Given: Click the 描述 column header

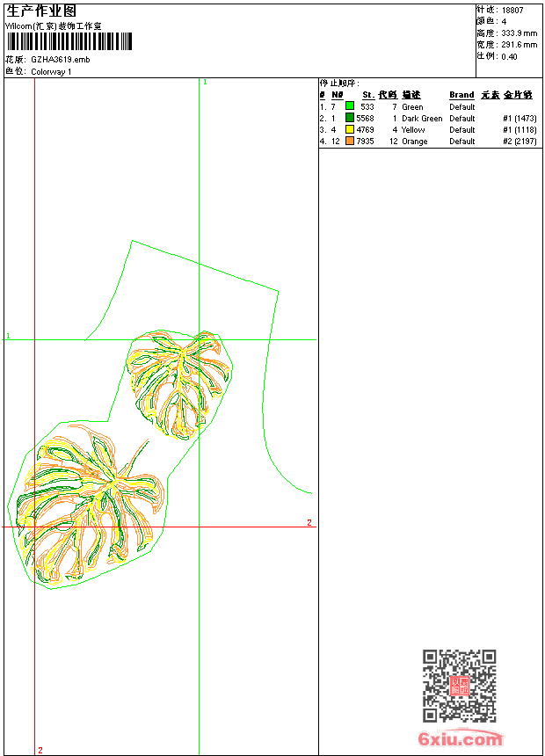Looking at the screenshot, I should 411,95.
